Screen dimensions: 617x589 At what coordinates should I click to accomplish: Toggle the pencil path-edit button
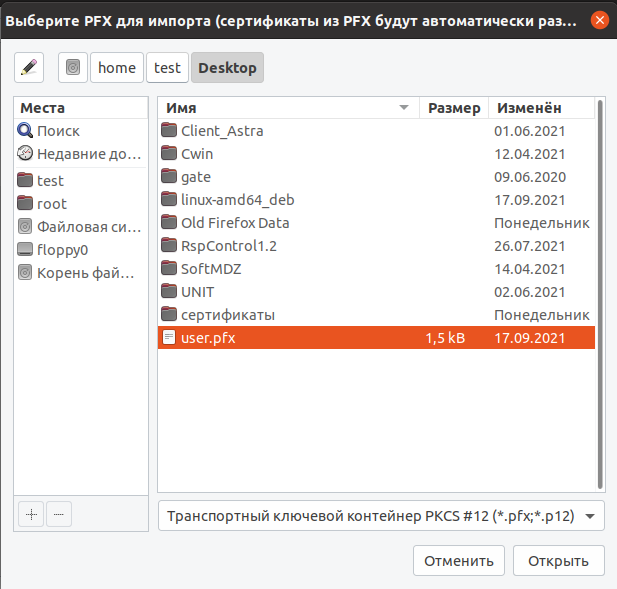(29, 68)
